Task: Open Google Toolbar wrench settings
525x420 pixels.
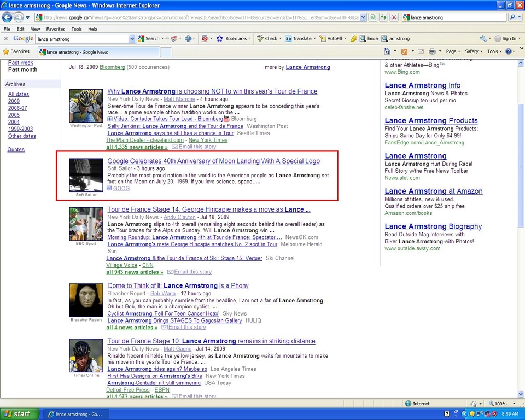Action: click(483, 38)
